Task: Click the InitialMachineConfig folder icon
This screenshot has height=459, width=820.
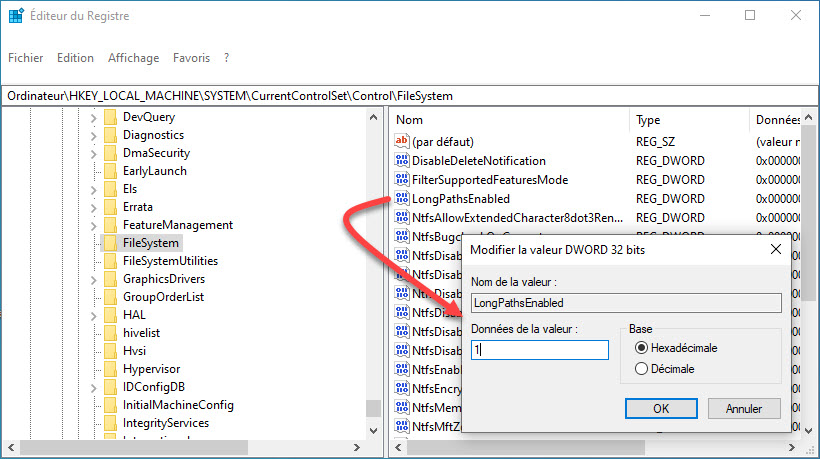Action: coord(110,405)
